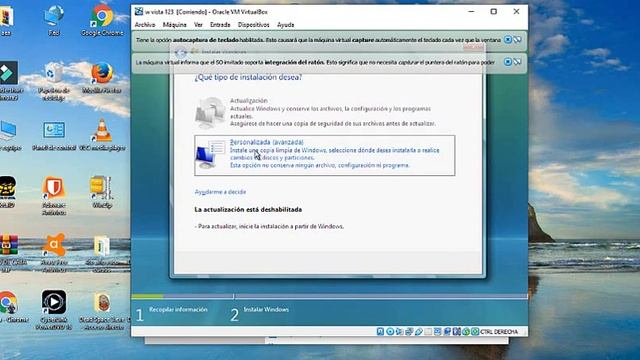Click the hard disk activity status icon
This screenshot has height=360, width=640.
point(380,331)
